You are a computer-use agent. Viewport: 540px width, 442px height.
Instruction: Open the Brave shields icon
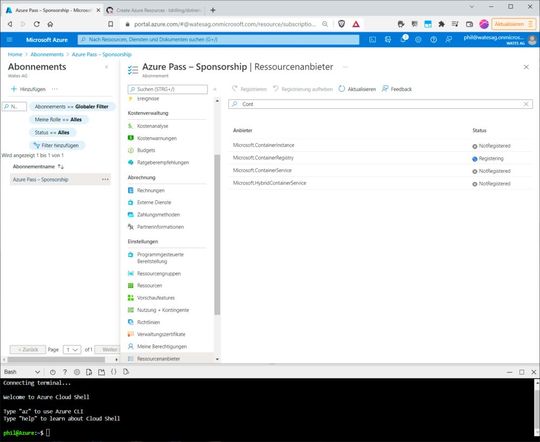click(342, 24)
